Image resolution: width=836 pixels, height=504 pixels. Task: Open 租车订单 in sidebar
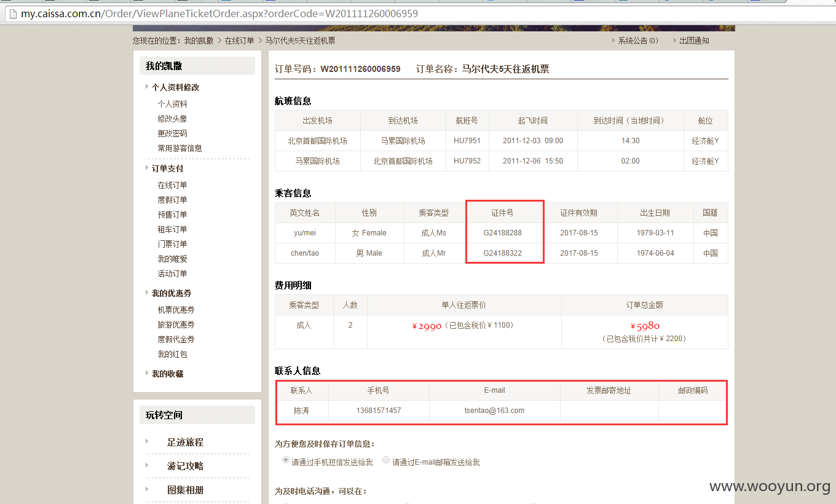pyautogui.click(x=172, y=229)
